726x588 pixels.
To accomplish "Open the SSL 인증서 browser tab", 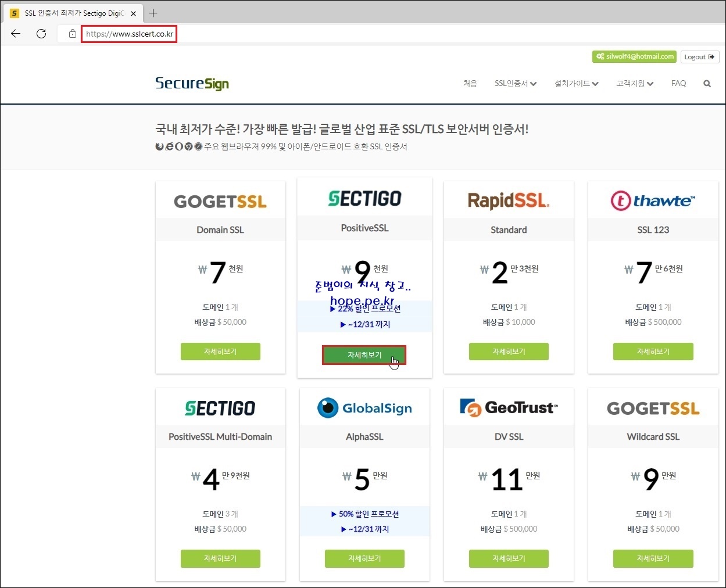I will click(x=74, y=13).
